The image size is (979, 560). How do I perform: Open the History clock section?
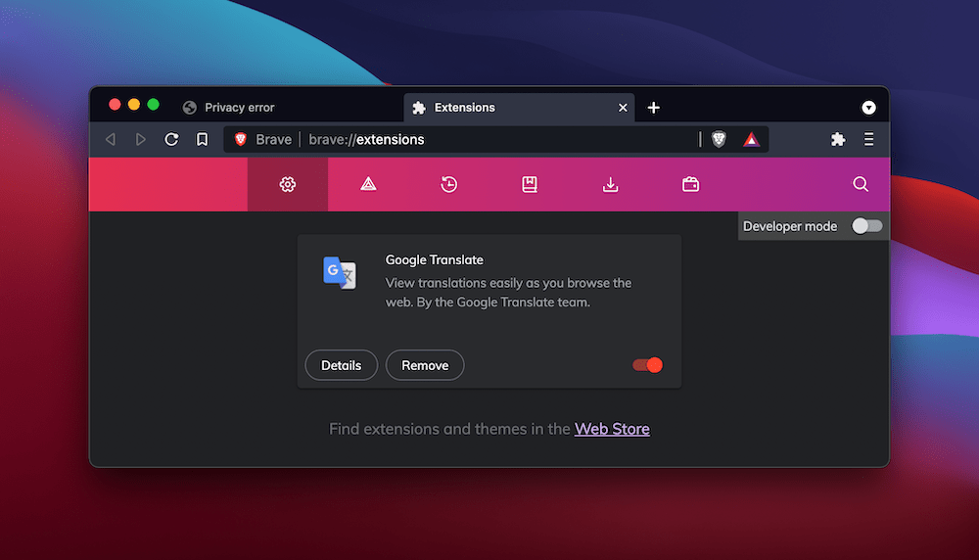coord(449,184)
